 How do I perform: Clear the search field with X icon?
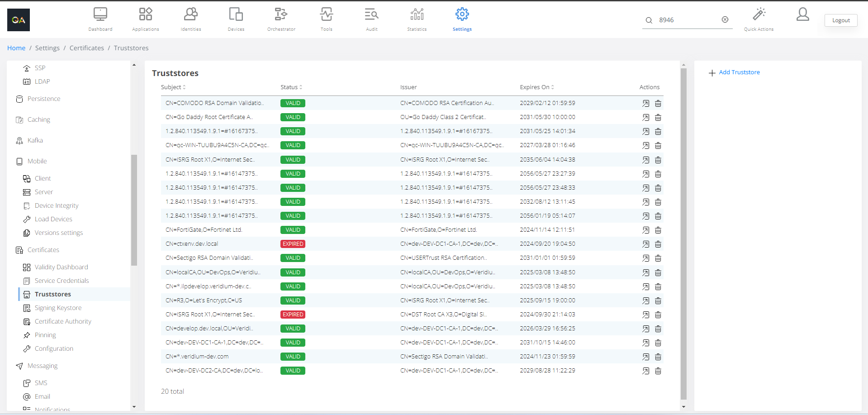pyautogui.click(x=725, y=19)
